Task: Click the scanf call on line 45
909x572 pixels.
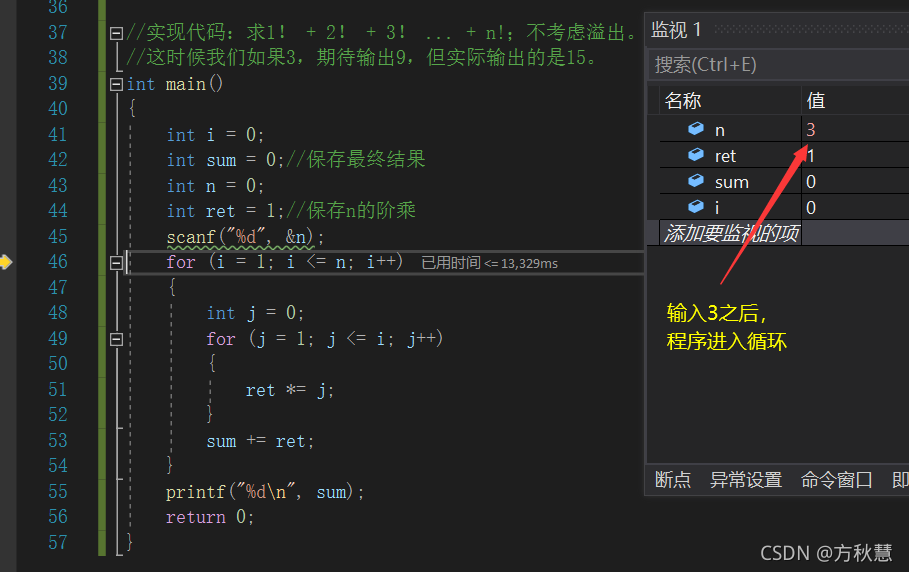Action: 245,237
